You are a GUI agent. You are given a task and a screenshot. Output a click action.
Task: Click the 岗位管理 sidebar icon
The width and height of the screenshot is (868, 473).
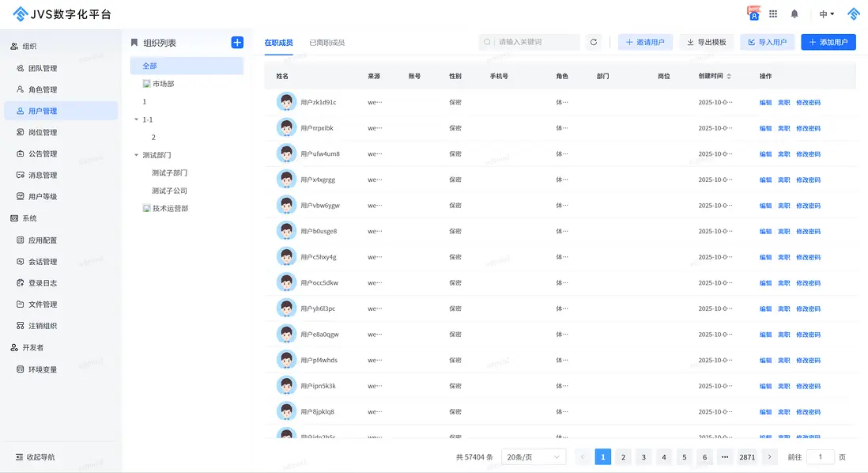point(20,132)
